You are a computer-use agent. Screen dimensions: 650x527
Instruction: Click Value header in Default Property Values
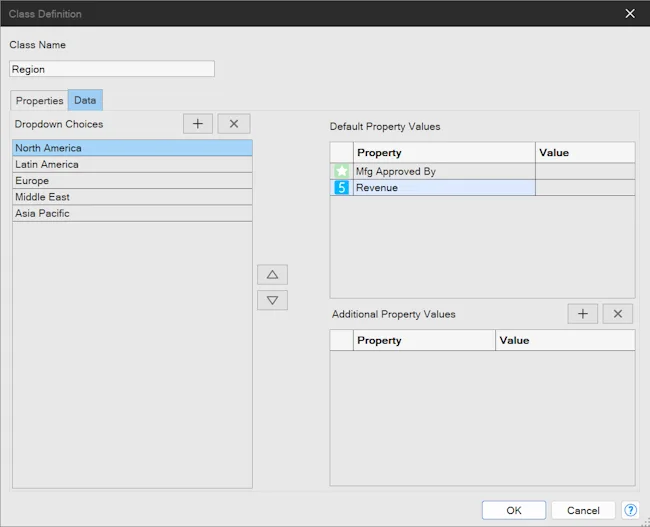[x=585, y=153]
